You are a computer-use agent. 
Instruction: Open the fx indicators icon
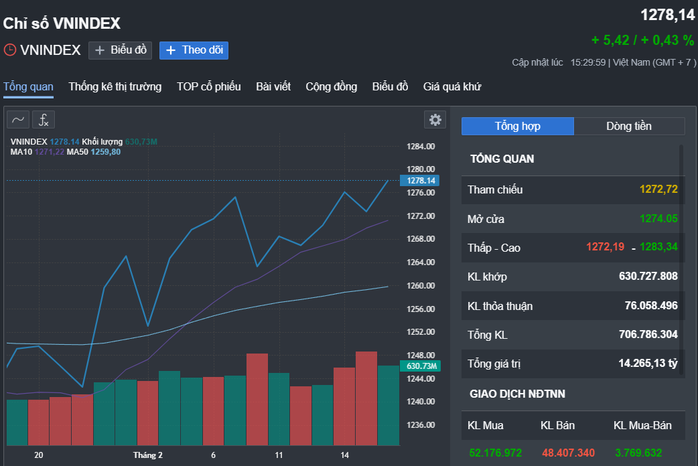(x=44, y=120)
